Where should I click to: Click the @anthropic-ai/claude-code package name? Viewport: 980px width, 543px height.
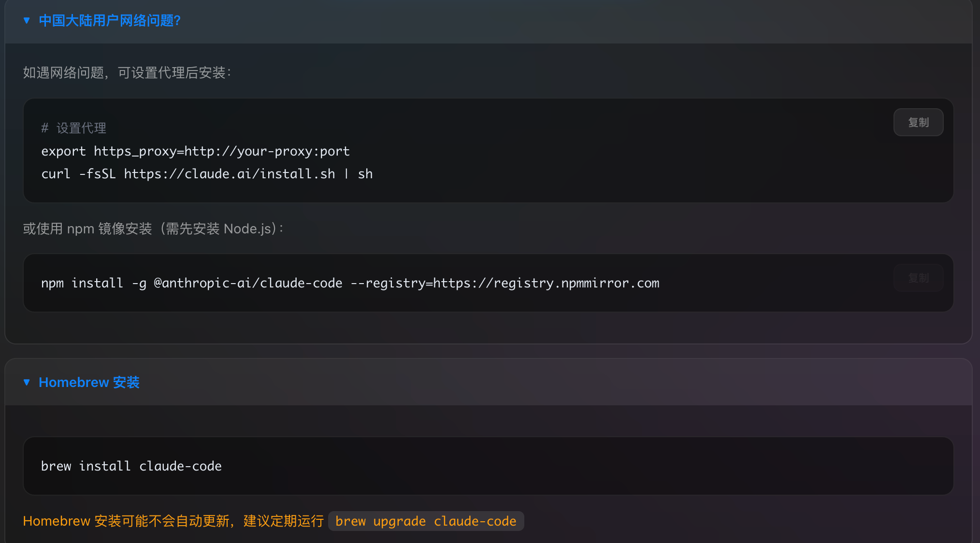pos(248,283)
